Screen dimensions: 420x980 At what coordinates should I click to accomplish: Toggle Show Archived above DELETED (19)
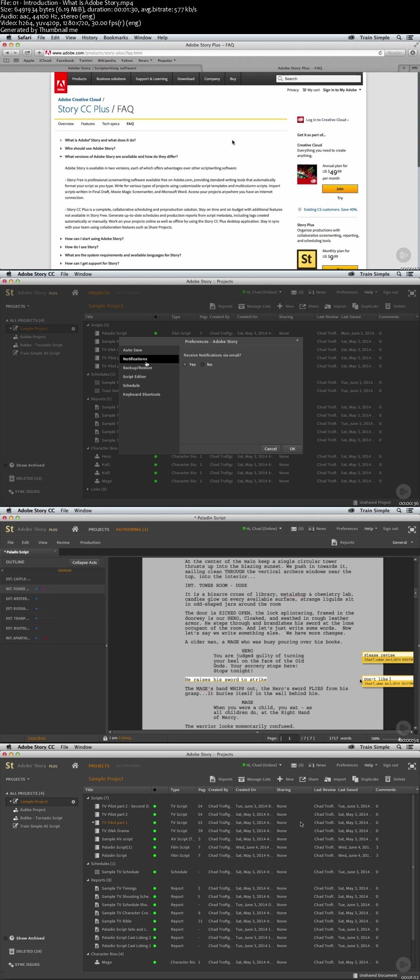point(6,939)
